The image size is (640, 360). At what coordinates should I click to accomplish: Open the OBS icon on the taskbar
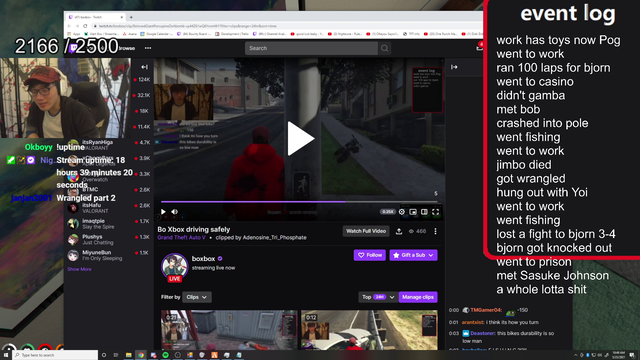[x=178, y=355]
